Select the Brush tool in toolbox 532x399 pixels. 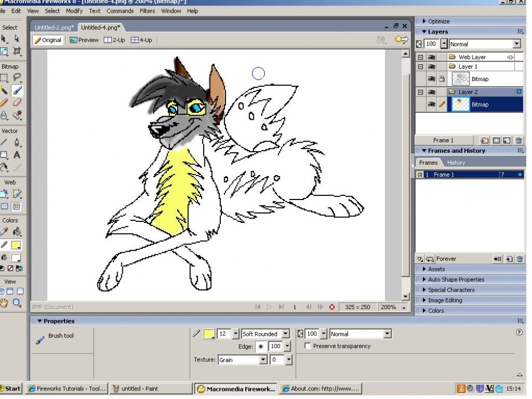(x=17, y=90)
